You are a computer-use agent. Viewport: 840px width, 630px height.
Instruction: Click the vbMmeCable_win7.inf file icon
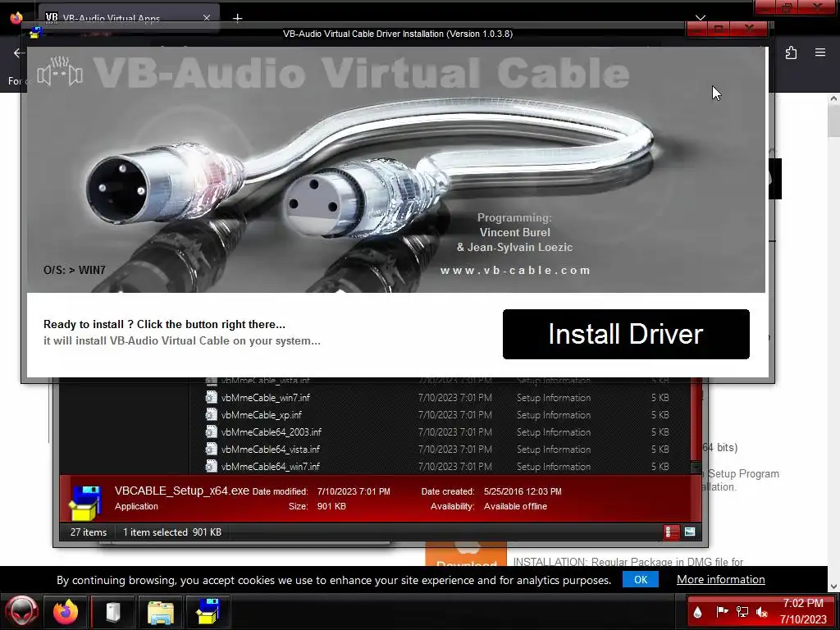point(211,398)
